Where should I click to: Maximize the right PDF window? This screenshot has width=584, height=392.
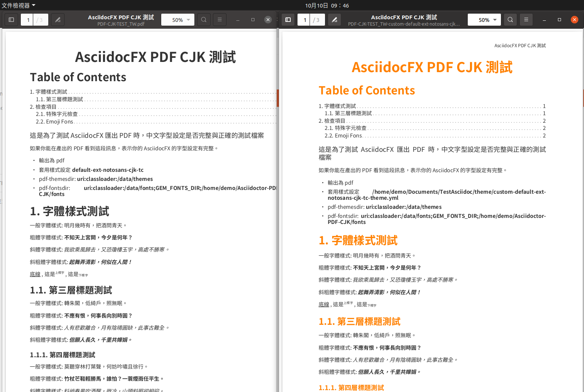559,20
